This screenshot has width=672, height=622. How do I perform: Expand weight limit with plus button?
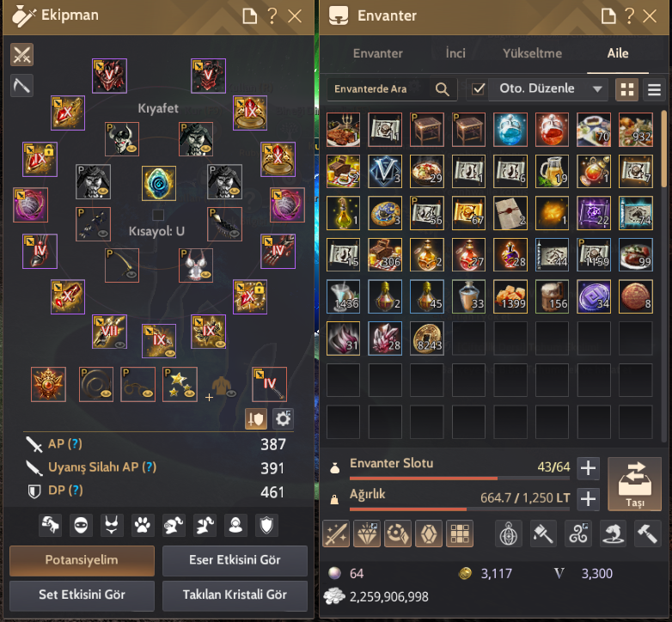[588, 498]
